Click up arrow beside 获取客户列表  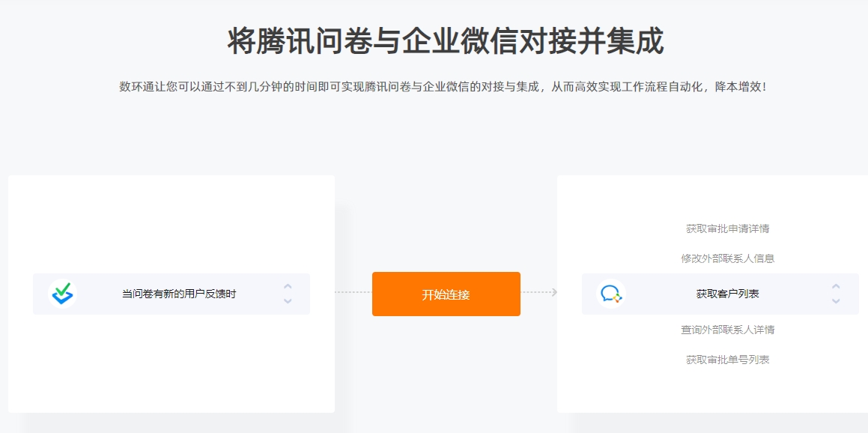(x=836, y=286)
